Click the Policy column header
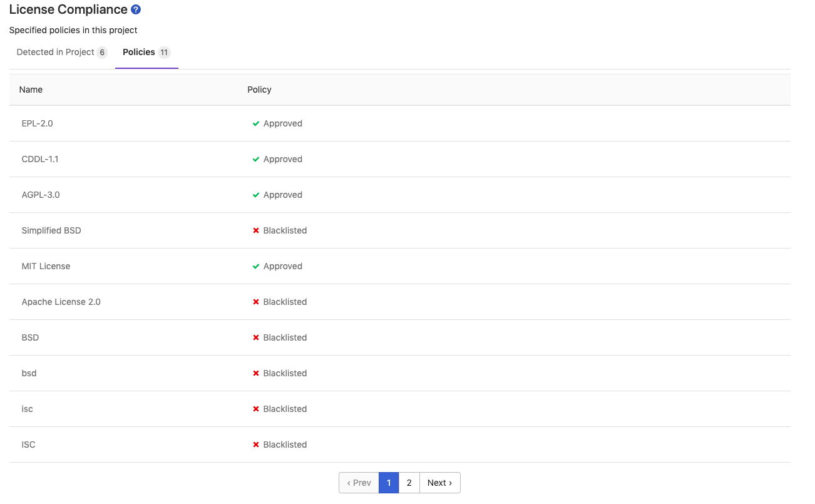This screenshot has height=504, width=815. (259, 90)
